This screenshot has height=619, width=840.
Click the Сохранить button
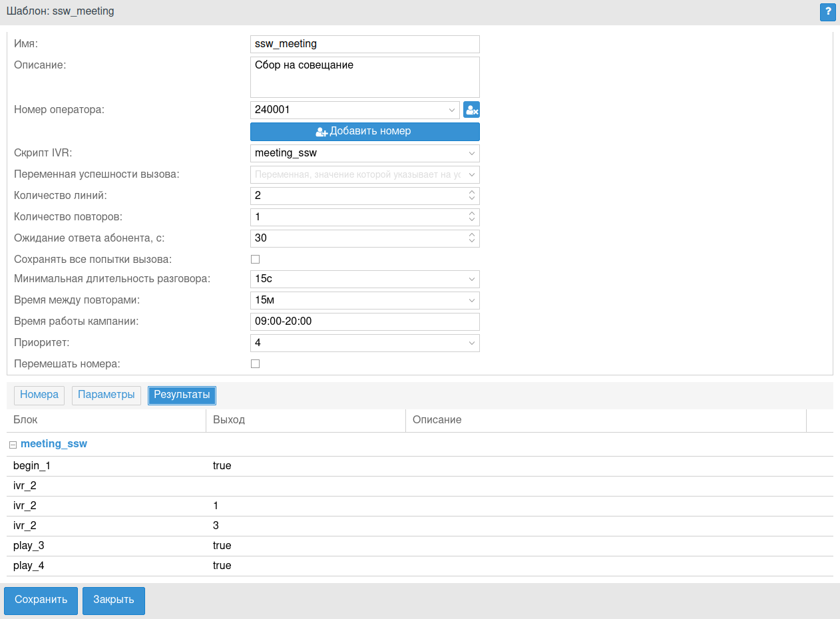click(41, 600)
